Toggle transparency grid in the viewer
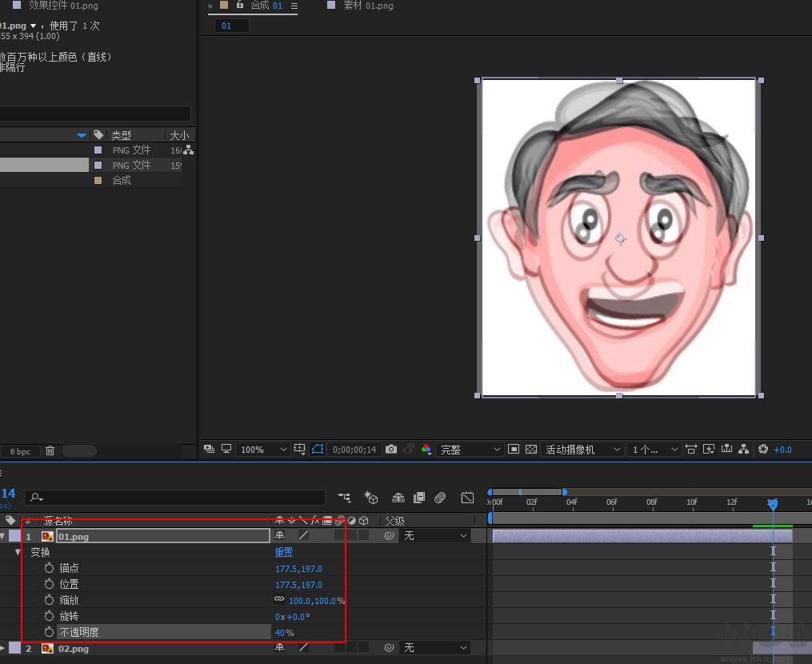Screen dimensions: 812x664 pyautogui.click(x=530, y=449)
